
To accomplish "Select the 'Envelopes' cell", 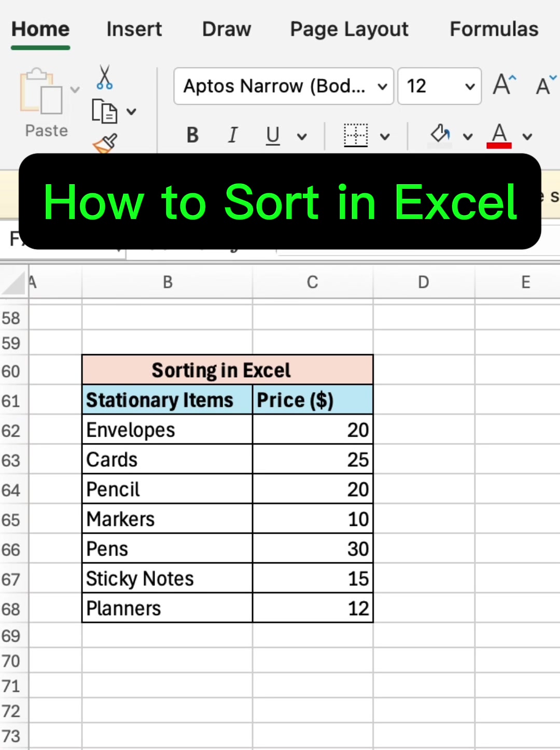I will point(167,429).
